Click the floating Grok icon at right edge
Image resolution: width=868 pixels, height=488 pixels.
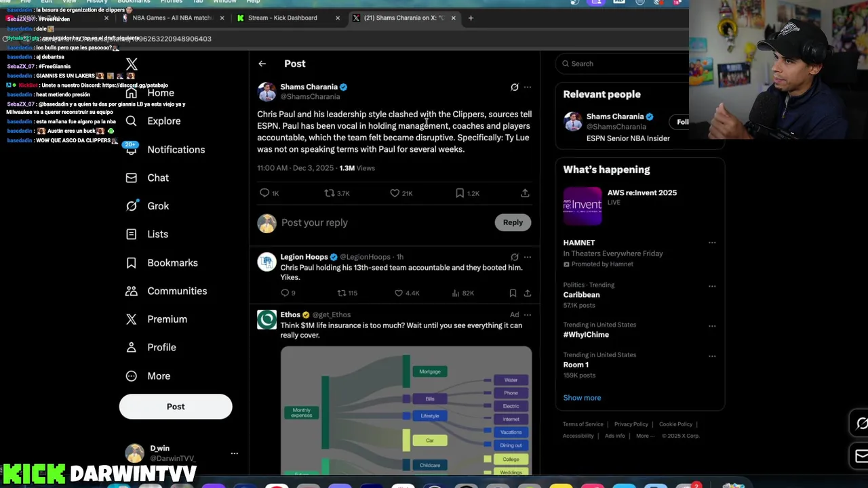pos(861,424)
